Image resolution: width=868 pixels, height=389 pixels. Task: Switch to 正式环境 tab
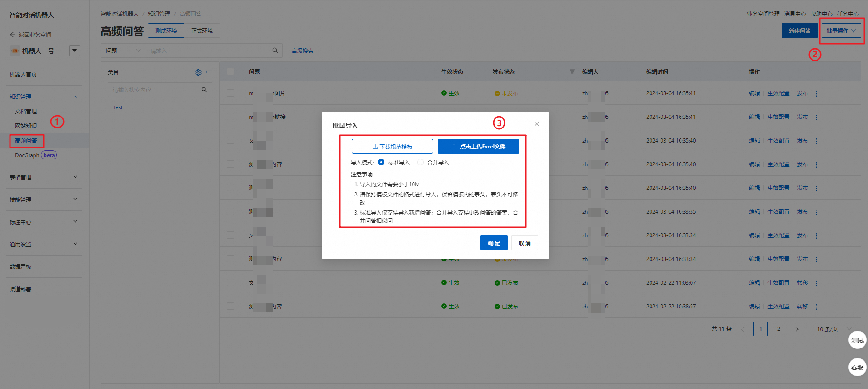click(202, 31)
